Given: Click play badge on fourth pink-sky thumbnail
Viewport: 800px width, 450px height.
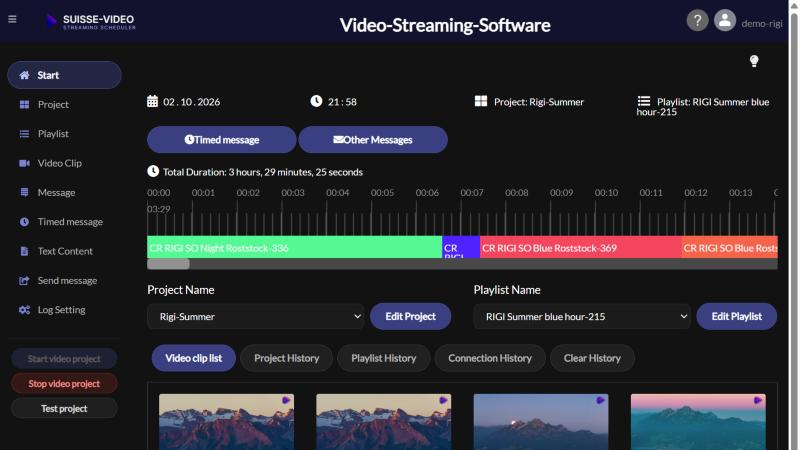Looking at the screenshot, I should (758, 401).
